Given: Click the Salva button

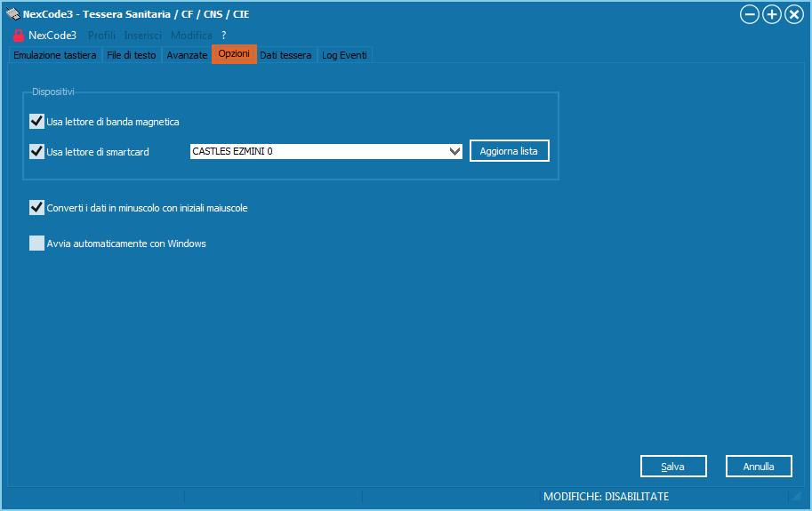Looking at the screenshot, I should coord(673,467).
